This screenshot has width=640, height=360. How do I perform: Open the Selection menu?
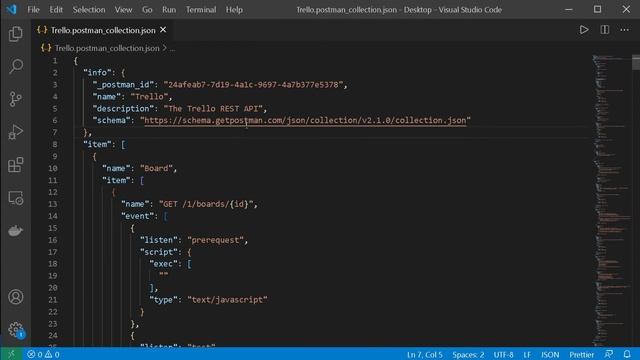89,9
